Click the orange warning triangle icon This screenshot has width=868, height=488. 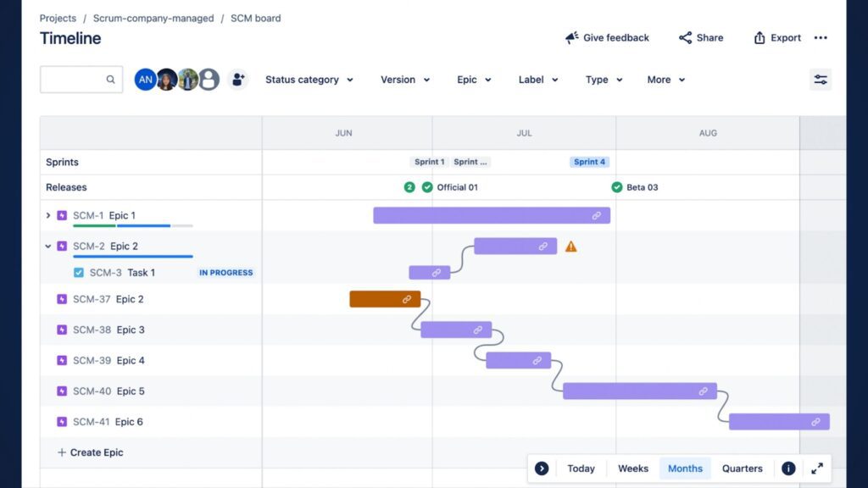[570, 247]
